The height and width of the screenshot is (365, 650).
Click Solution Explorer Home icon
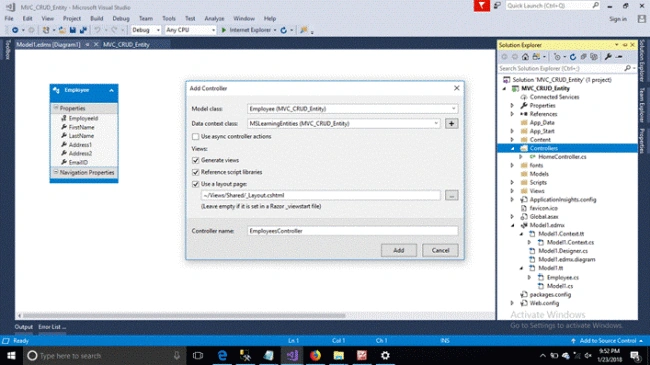pos(525,57)
